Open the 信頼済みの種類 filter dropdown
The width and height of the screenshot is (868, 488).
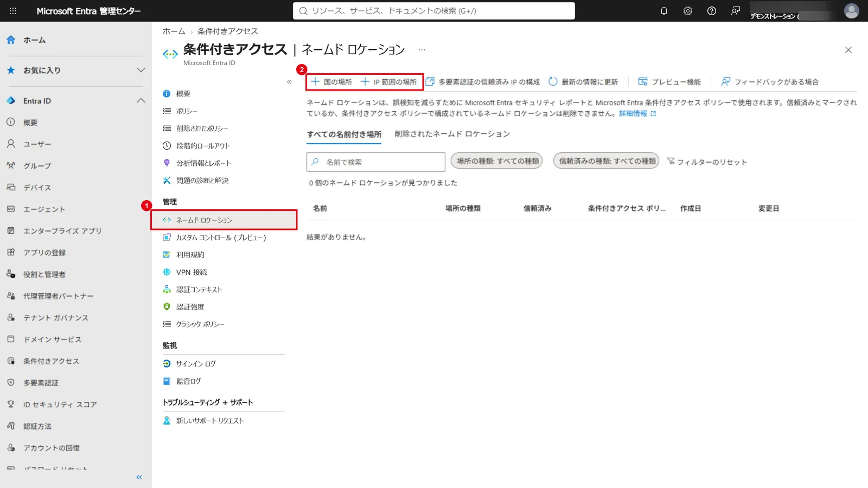pyautogui.click(x=607, y=161)
